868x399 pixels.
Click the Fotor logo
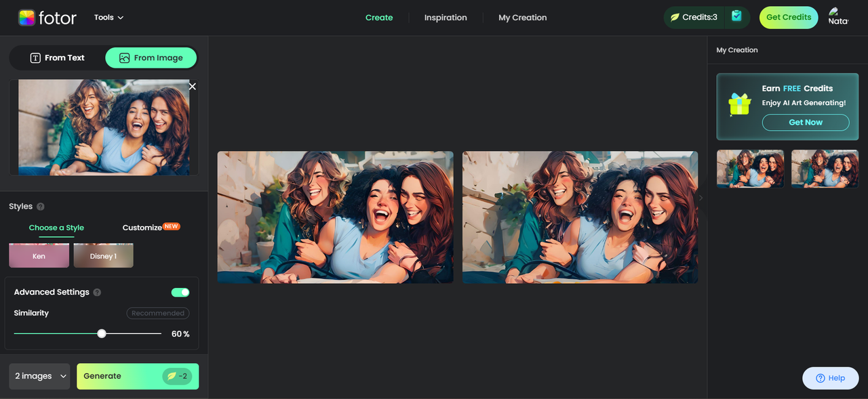pos(47,18)
